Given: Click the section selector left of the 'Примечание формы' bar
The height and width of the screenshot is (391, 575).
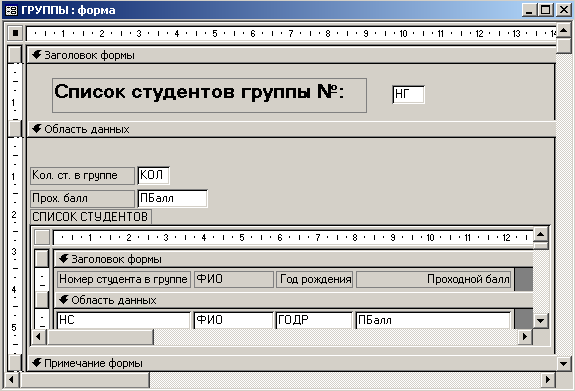Looking at the screenshot, I should (x=15, y=363).
